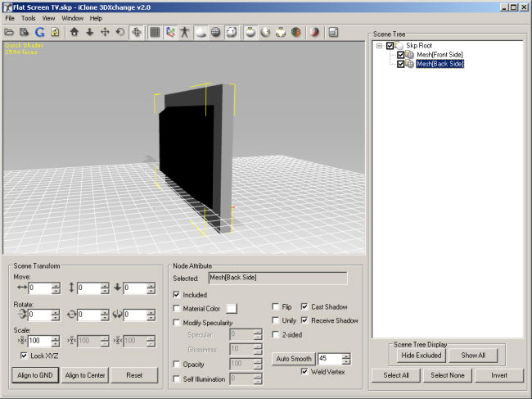
Task: Click the down arrow toolbar icon
Action: [89, 32]
